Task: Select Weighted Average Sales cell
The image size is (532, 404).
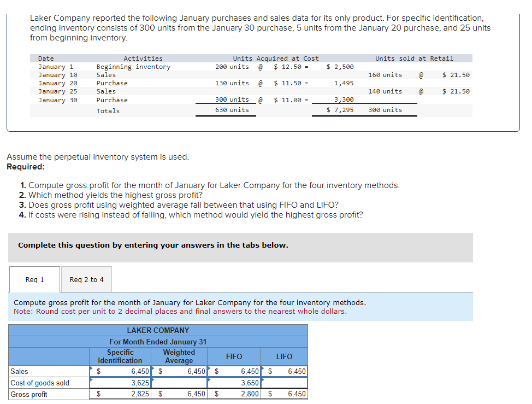Action: point(179,371)
